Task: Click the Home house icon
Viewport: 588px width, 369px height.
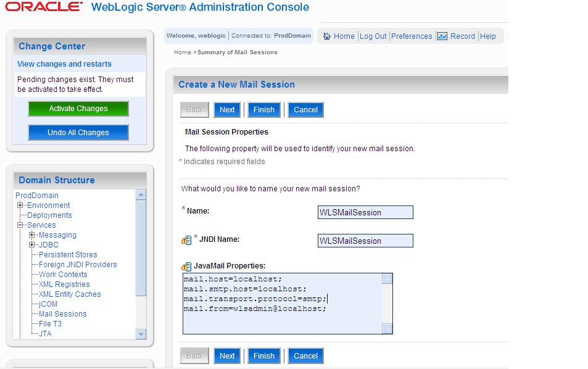Action: [327, 36]
